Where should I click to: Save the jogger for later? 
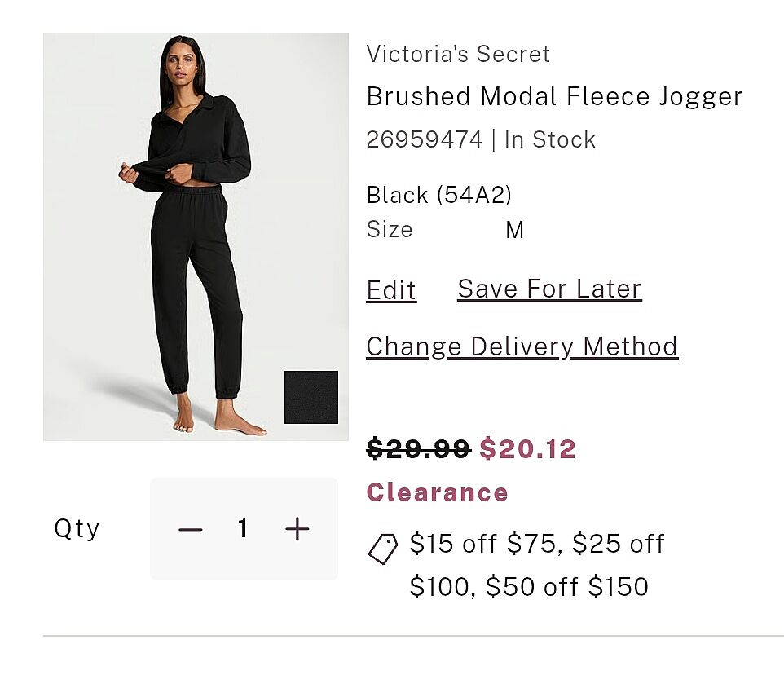[x=549, y=289]
